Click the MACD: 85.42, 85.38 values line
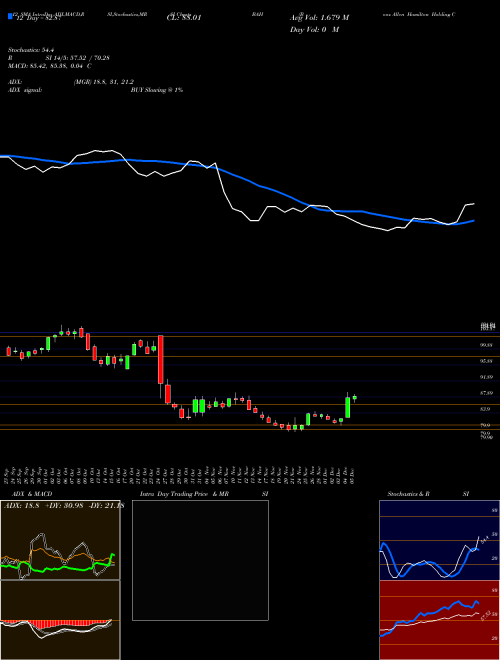Screen dimensions: 500x660 tap(50, 66)
